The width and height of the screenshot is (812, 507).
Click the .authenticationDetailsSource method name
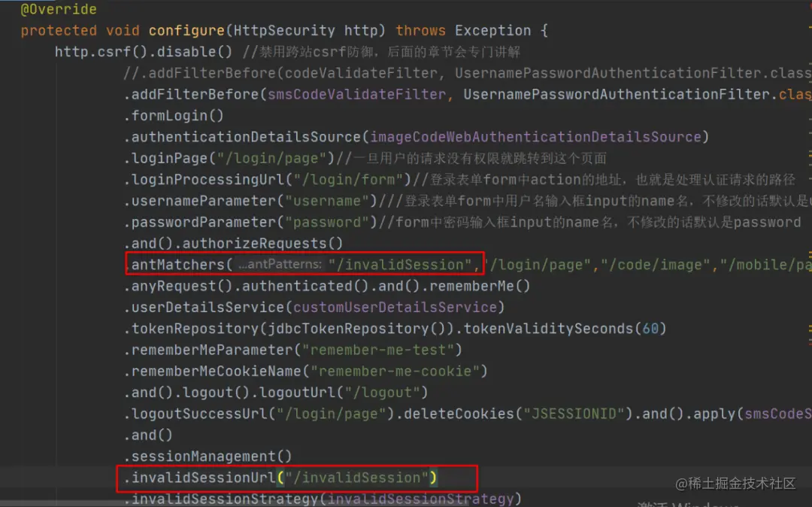[x=242, y=136]
